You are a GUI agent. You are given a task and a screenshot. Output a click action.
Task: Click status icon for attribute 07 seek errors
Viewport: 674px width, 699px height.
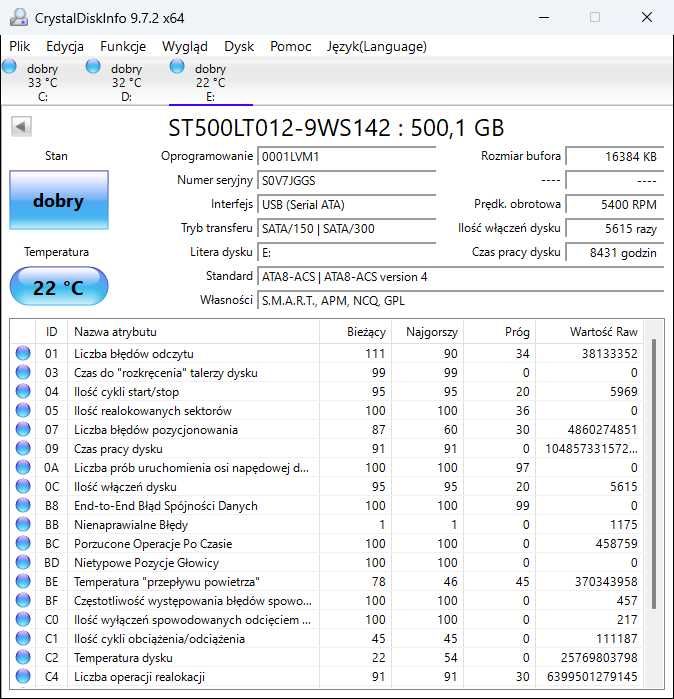(x=23, y=429)
